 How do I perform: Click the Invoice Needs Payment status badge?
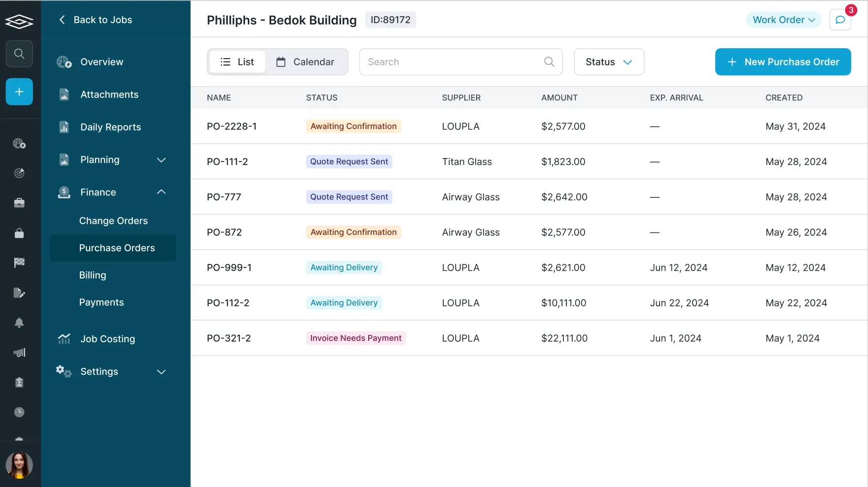click(356, 338)
